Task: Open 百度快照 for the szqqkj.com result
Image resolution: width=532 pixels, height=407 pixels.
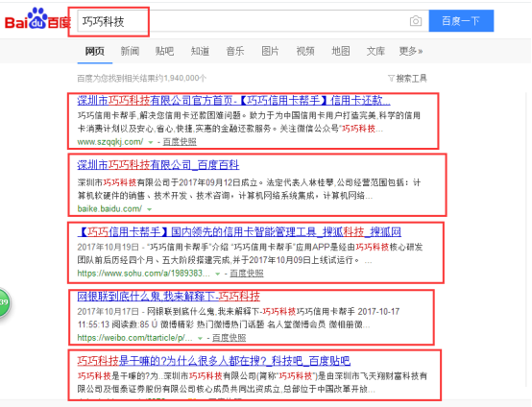Action: (180, 142)
